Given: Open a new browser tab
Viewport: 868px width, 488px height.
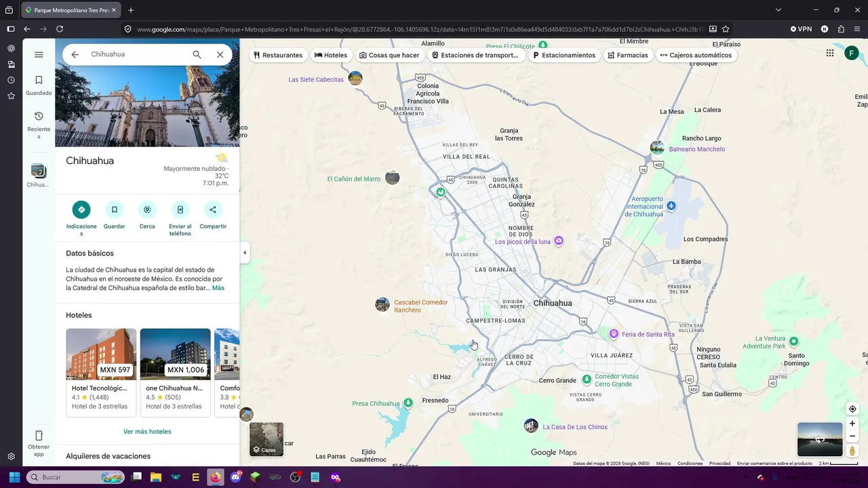Looking at the screenshot, I should [x=131, y=10].
